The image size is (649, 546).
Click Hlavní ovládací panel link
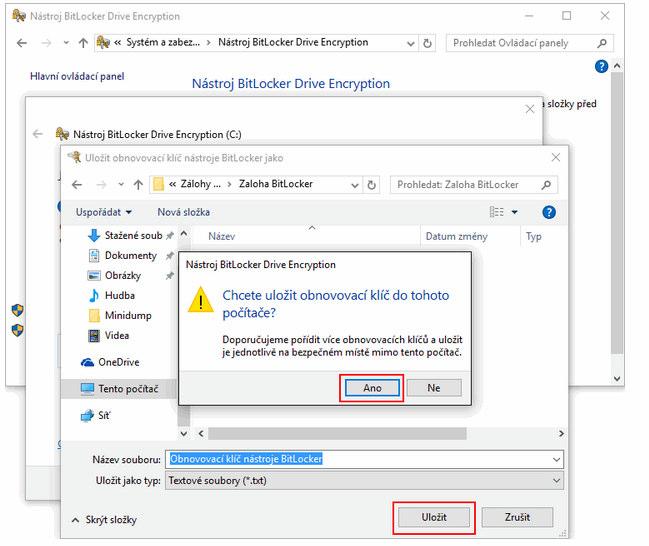pos(77,76)
